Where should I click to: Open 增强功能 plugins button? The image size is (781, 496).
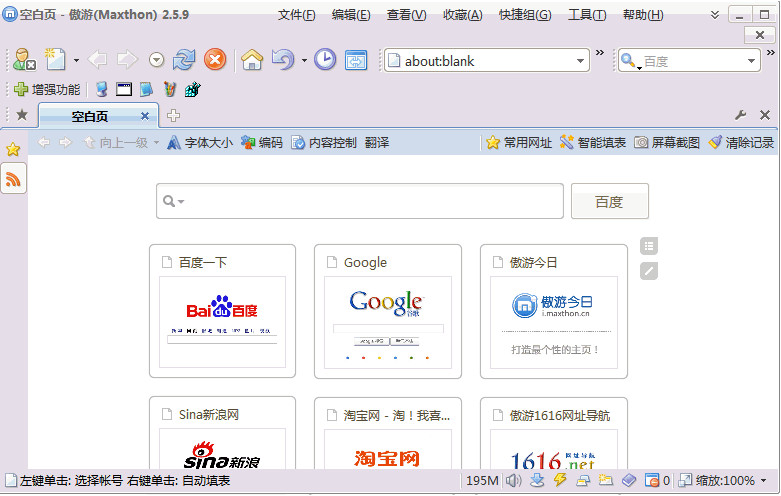click(x=47, y=90)
